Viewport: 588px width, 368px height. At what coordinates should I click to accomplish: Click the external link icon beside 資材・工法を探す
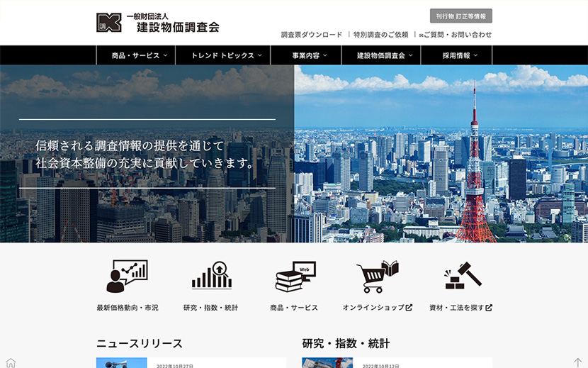tap(489, 308)
